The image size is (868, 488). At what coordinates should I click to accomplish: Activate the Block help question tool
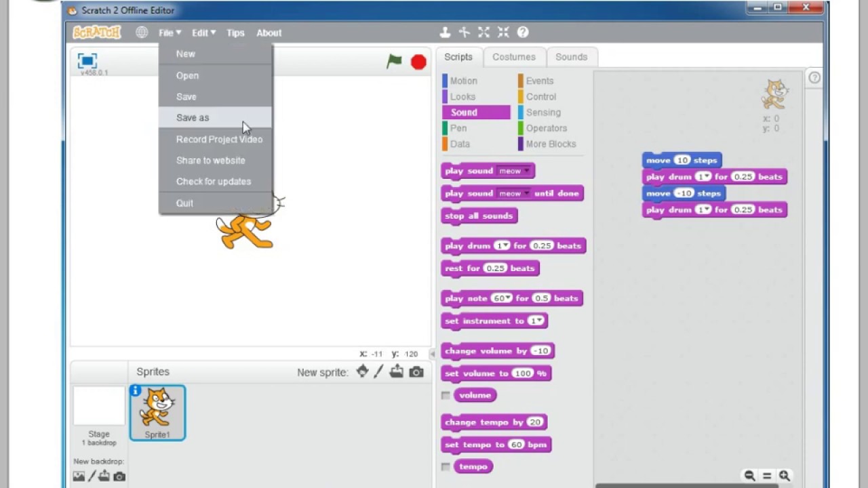point(523,32)
